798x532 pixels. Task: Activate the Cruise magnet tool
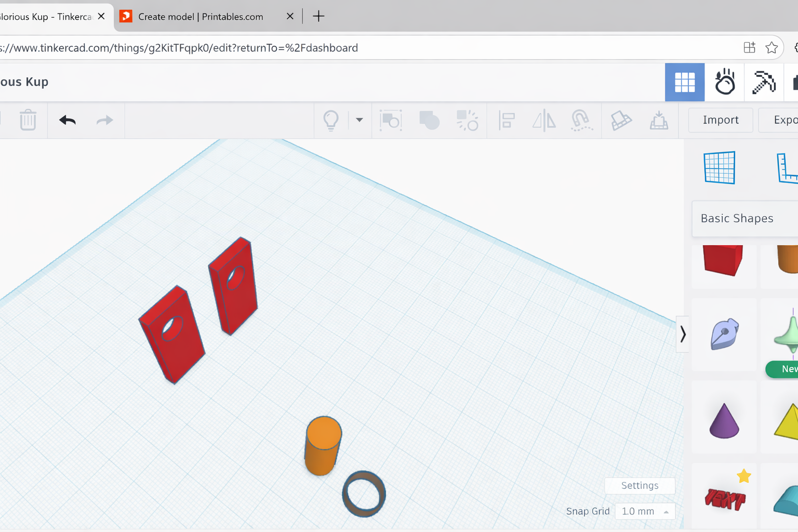582,120
